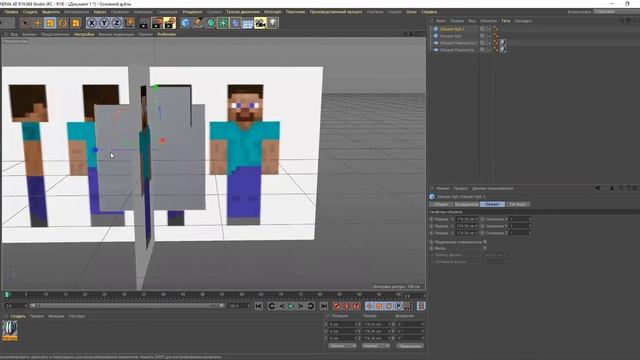Image resolution: width=640 pixels, height=360 pixels.
Task: Select the material thumbnail in Material Manager
Action: [10, 331]
